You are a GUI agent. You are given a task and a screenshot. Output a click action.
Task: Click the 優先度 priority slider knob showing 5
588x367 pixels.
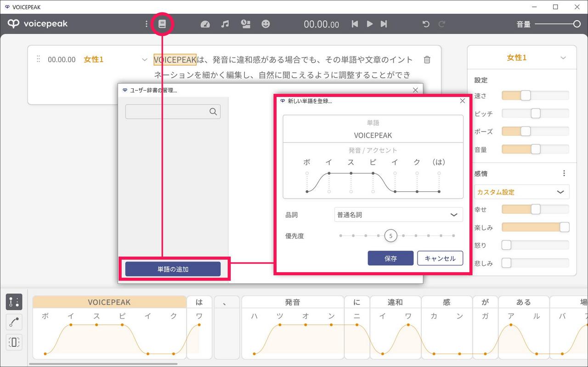(390, 235)
